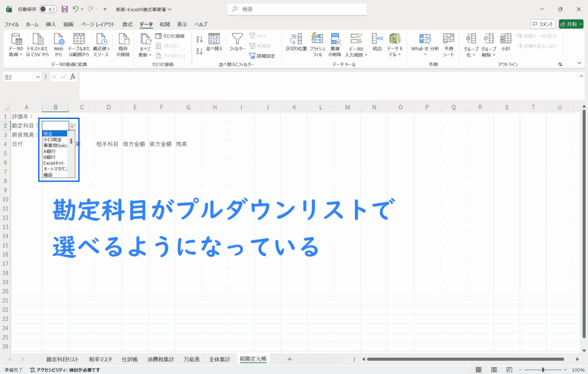Open the cell B2 dropdown arrow
Image resolution: width=588 pixels, height=374 pixels.
pos(72,126)
